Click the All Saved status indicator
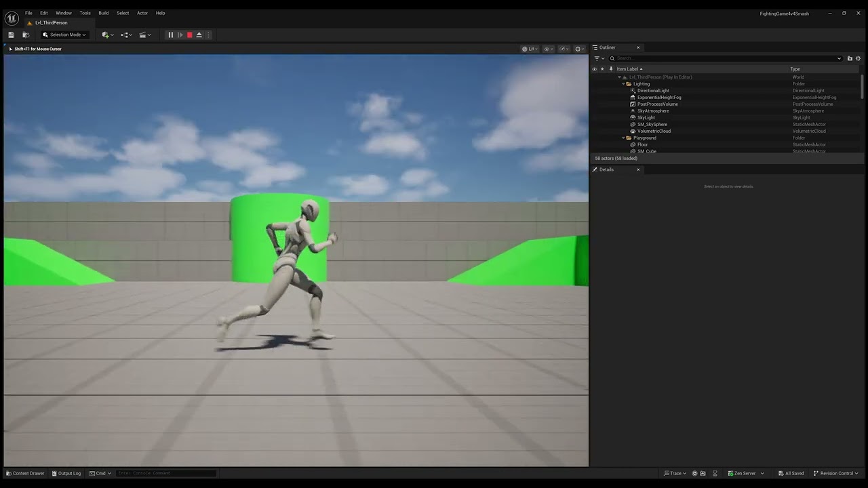Viewport: 868px width, 488px height. point(791,473)
